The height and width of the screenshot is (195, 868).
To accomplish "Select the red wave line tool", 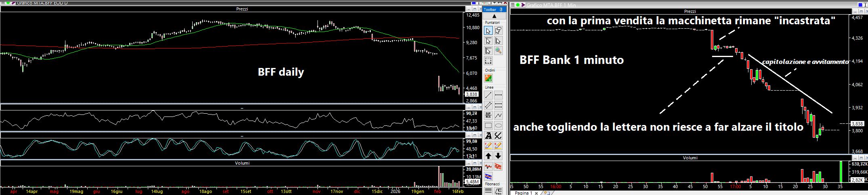I will [488, 166].
